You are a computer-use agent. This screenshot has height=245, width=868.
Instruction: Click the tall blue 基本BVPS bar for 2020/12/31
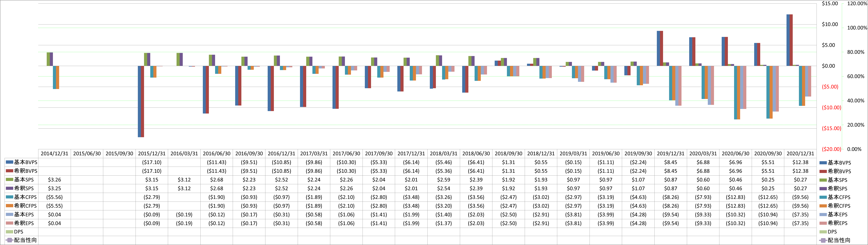click(788, 40)
